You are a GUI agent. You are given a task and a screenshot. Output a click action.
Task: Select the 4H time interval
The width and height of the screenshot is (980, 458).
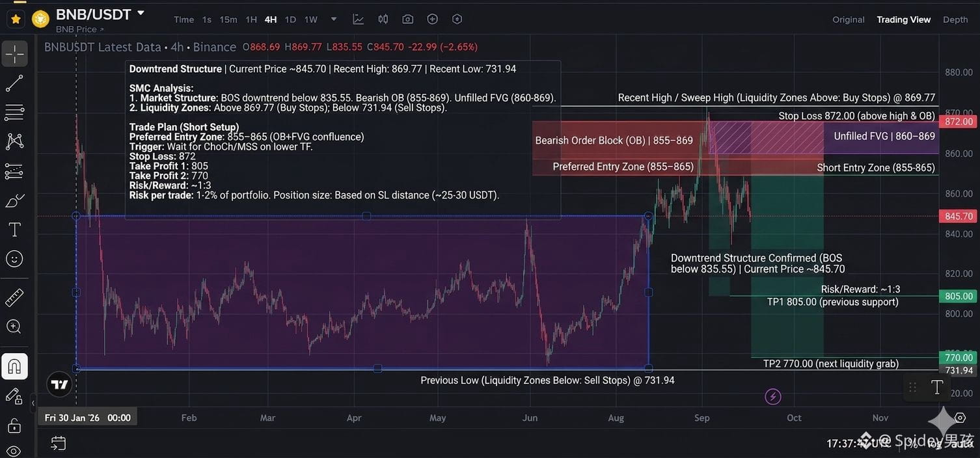[x=271, y=20]
